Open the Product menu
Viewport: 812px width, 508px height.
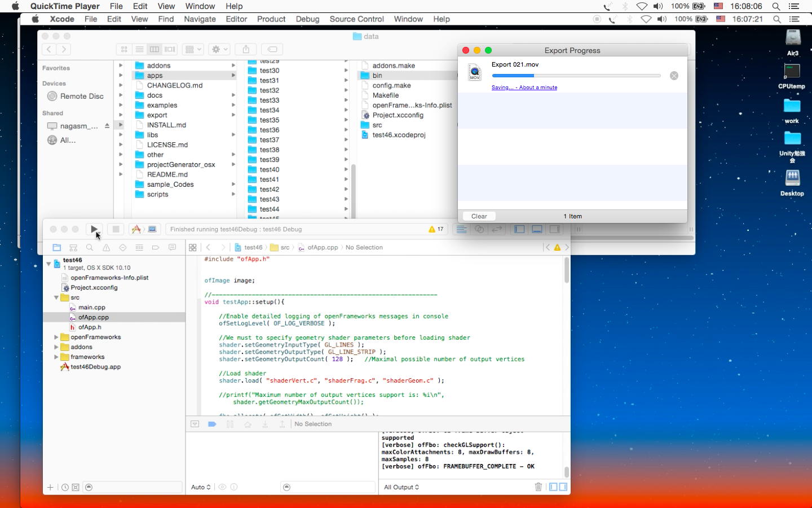[271, 19]
